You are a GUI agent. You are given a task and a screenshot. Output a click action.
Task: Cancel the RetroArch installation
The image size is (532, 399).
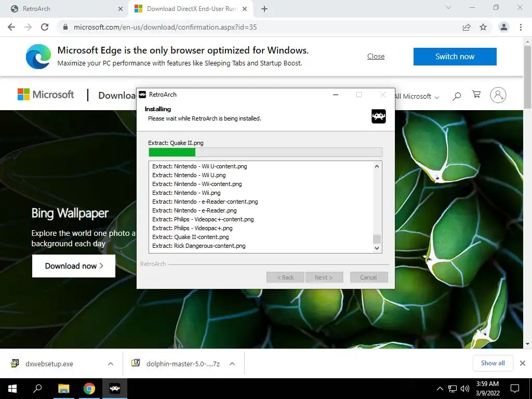pyautogui.click(x=368, y=277)
